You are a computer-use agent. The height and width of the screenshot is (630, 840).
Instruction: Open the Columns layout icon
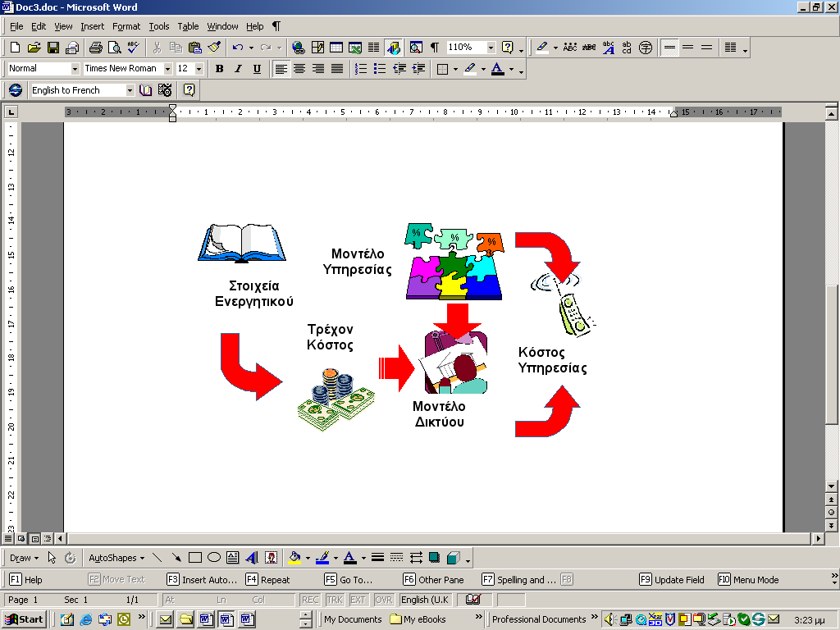click(x=374, y=48)
